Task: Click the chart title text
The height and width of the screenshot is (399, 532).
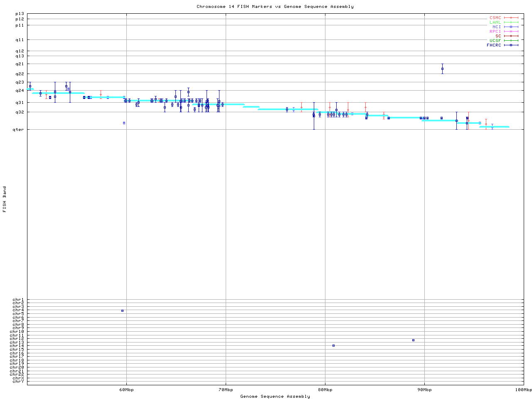Action: [x=275, y=7]
